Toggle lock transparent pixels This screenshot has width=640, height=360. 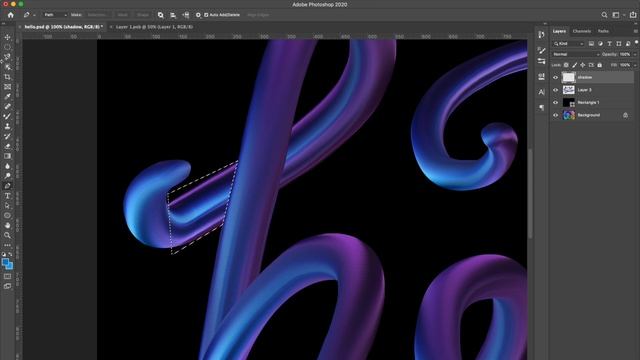coord(566,65)
